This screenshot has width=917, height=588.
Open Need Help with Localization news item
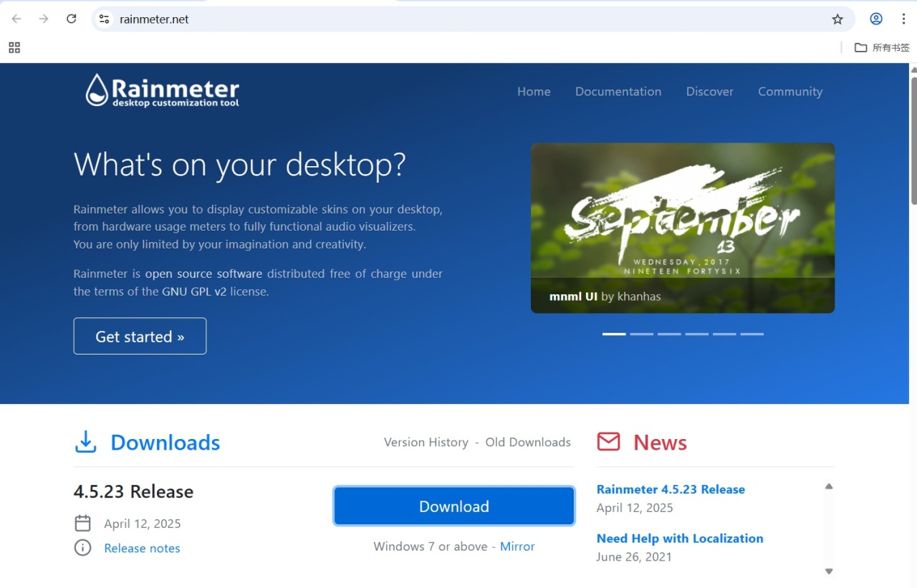680,539
